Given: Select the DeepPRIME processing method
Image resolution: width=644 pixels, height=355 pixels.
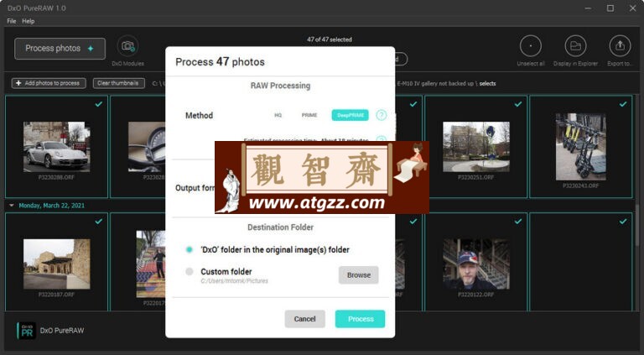Looking at the screenshot, I should pyautogui.click(x=351, y=116).
